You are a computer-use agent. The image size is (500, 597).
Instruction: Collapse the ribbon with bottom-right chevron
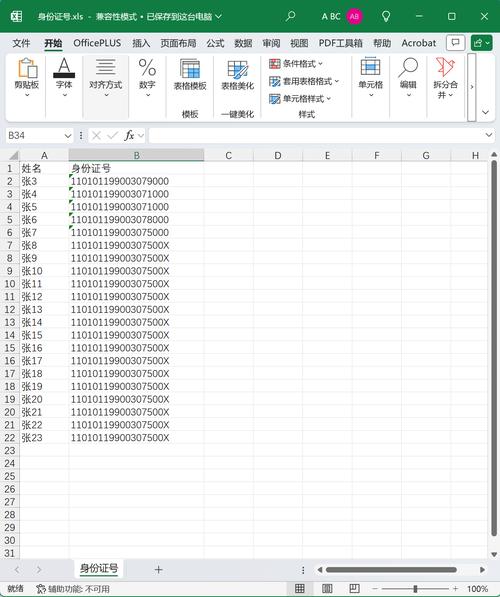pyautogui.click(x=486, y=112)
